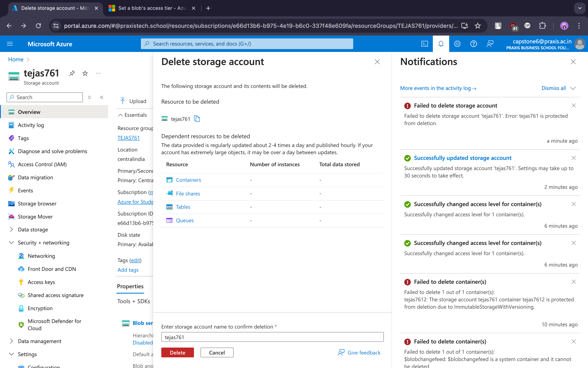Click Home breadcrumb link

16,59
